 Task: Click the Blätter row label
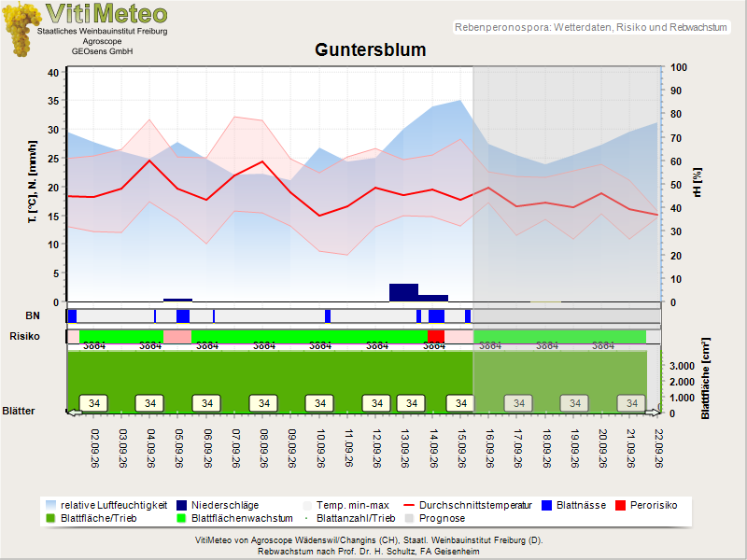coord(19,411)
